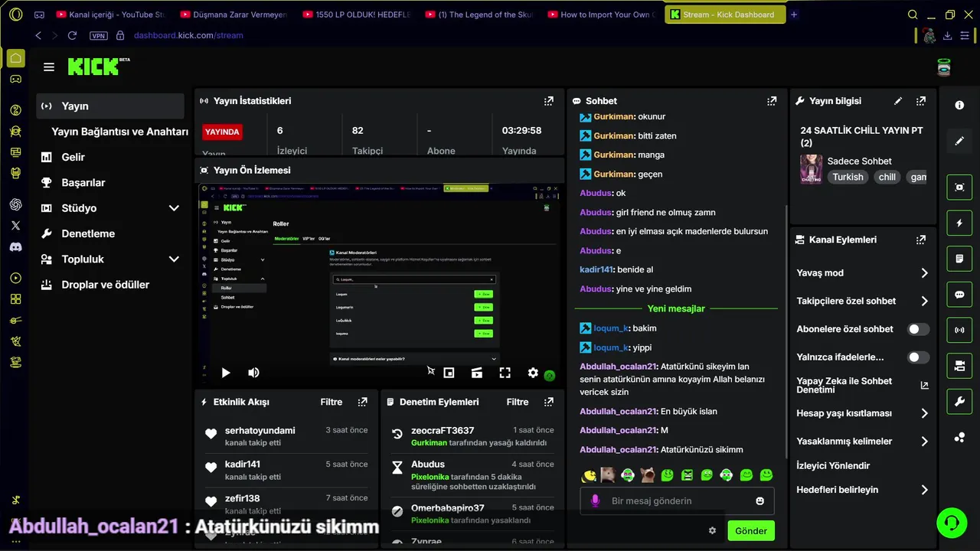Open Yayın Bağlantısı ve Anahtarı page
980x551 pixels.
pos(119,132)
